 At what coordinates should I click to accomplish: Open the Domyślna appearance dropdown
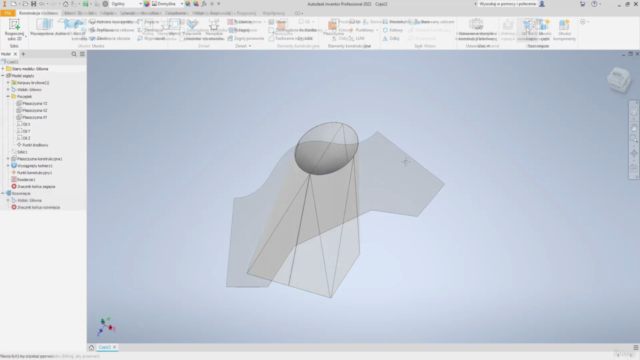pos(167,4)
